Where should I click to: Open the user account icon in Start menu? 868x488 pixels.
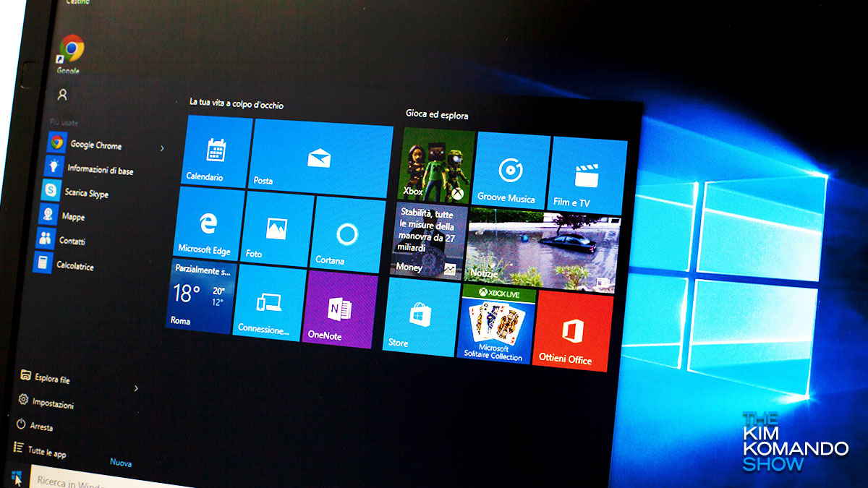[x=63, y=94]
